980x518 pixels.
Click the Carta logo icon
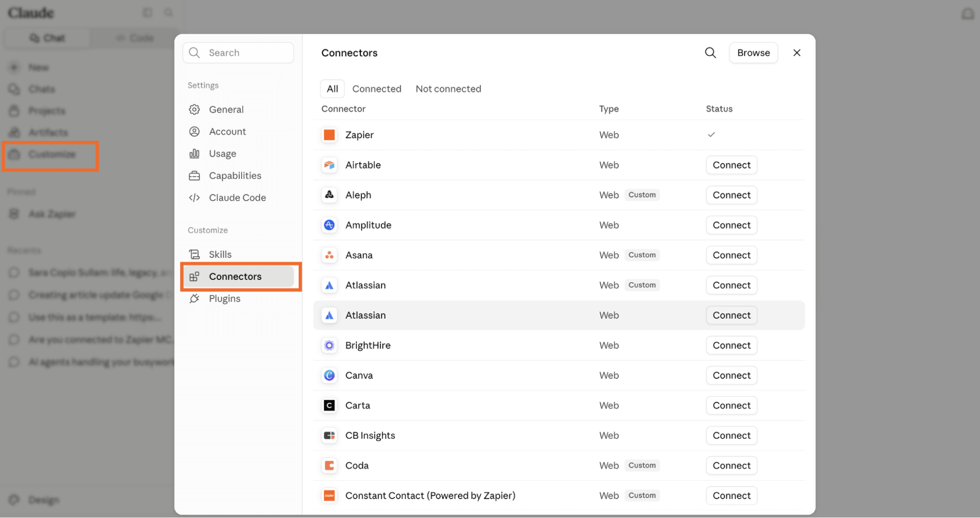click(x=329, y=406)
